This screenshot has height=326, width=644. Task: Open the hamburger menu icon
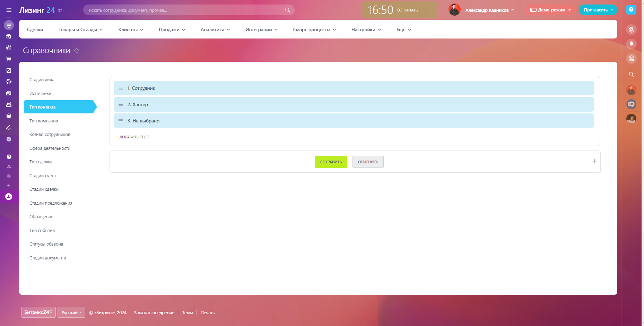point(9,10)
